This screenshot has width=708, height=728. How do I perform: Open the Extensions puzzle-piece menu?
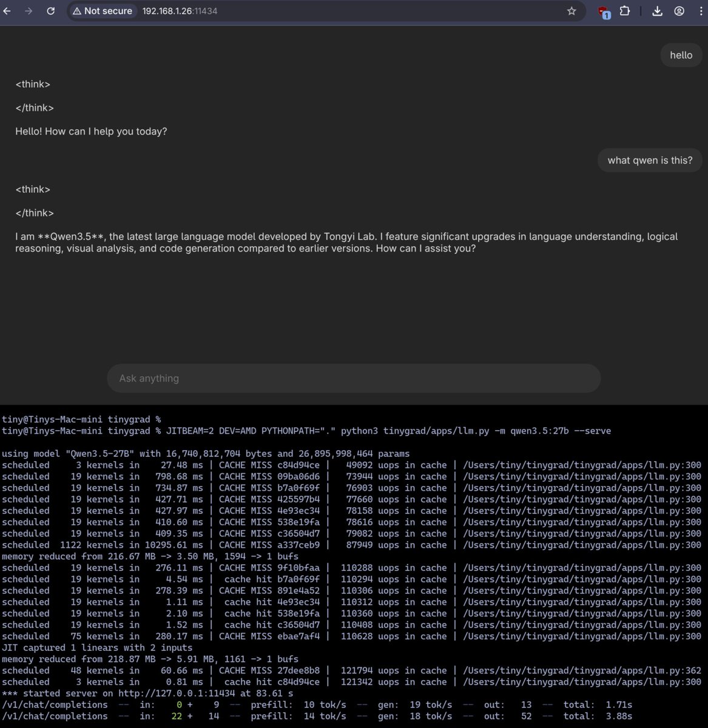click(x=624, y=11)
